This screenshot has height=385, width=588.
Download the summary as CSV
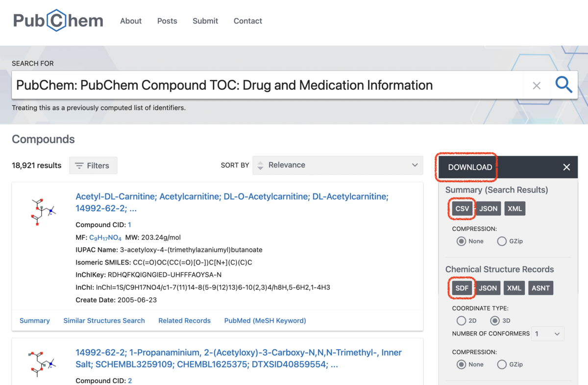point(462,209)
